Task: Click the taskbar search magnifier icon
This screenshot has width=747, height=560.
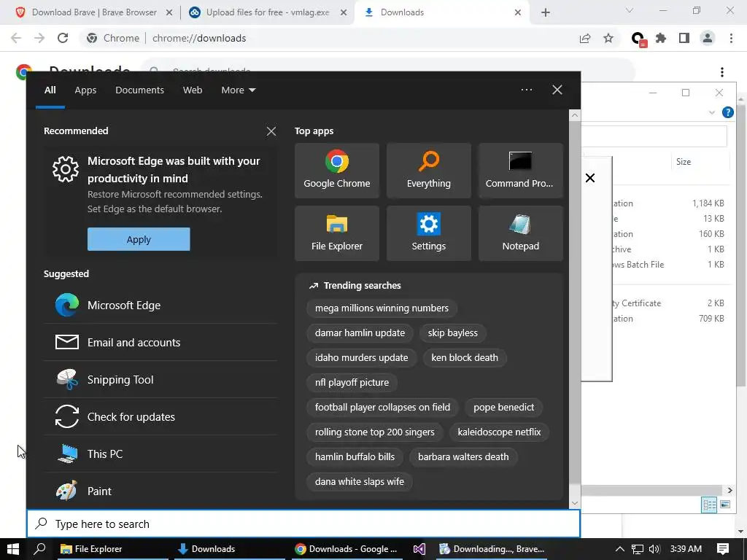Action: click(x=40, y=549)
